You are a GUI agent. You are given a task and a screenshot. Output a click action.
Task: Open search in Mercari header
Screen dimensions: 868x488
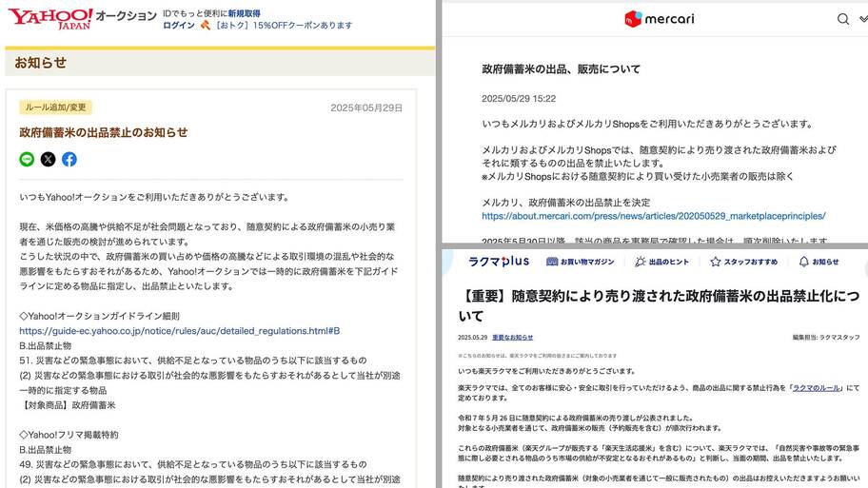click(x=842, y=19)
